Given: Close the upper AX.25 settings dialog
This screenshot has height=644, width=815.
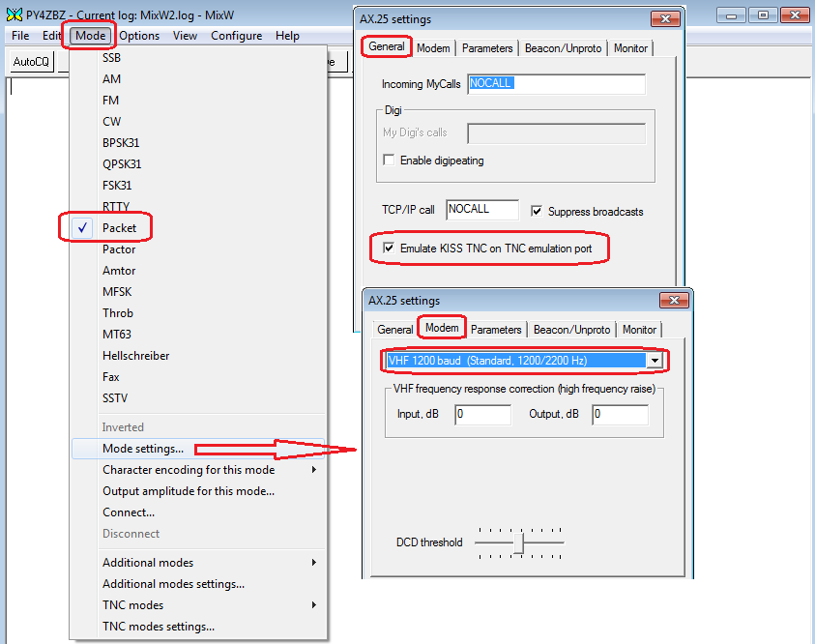Looking at the screenshot, I should pyautogui.click(x=665, y=19).
